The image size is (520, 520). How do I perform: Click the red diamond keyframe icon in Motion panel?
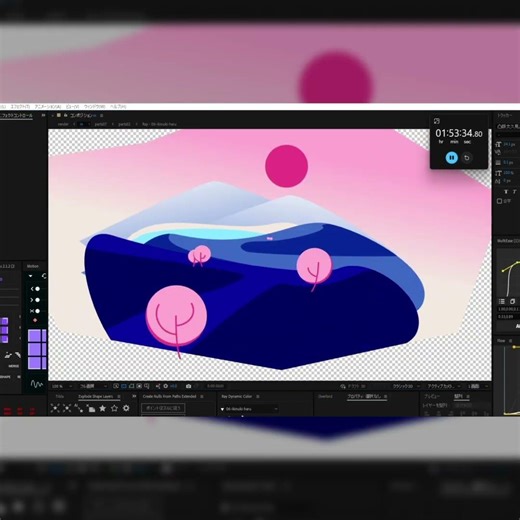[35, 320]
